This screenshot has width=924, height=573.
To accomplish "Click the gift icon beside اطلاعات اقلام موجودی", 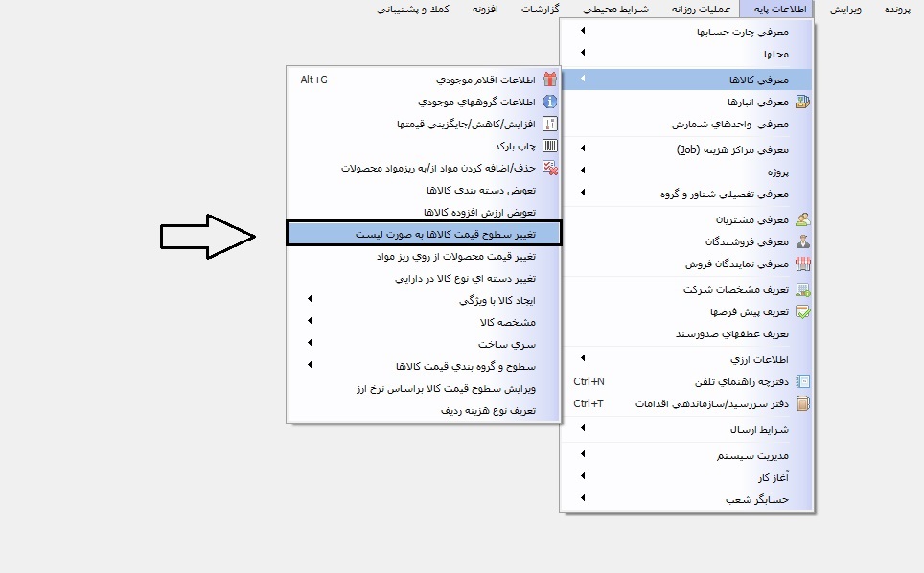I will (550, 80).
